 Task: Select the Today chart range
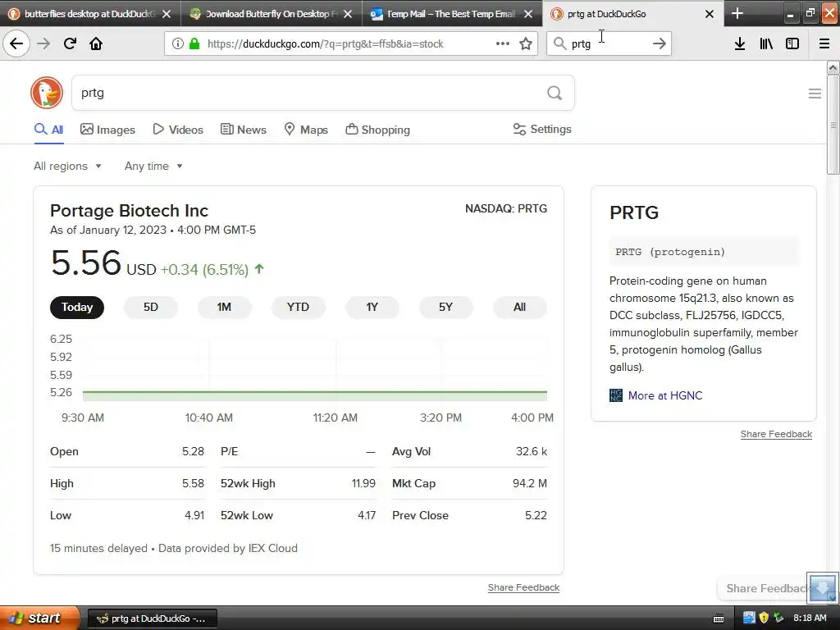click(77, 307)
